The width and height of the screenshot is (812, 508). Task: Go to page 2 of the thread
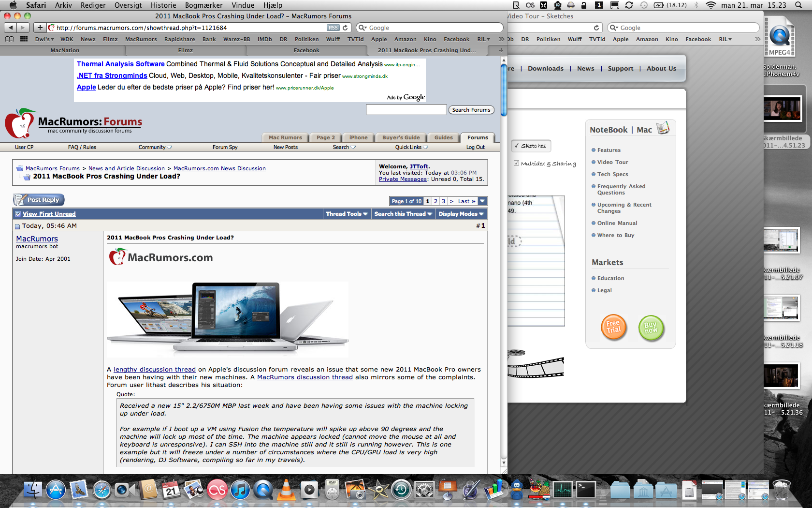click(x=435, y=201)
